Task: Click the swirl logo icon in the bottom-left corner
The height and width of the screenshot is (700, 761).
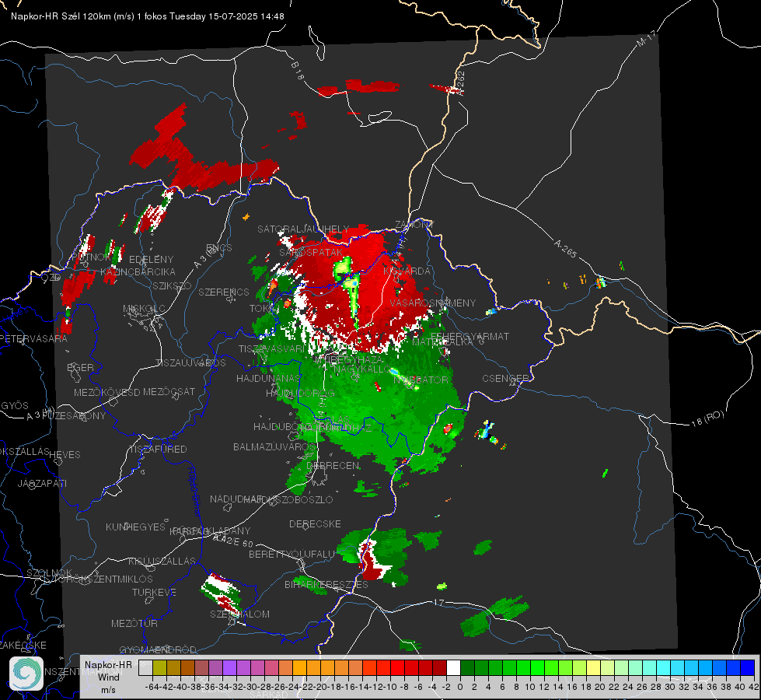Action: tap(26, 674)
